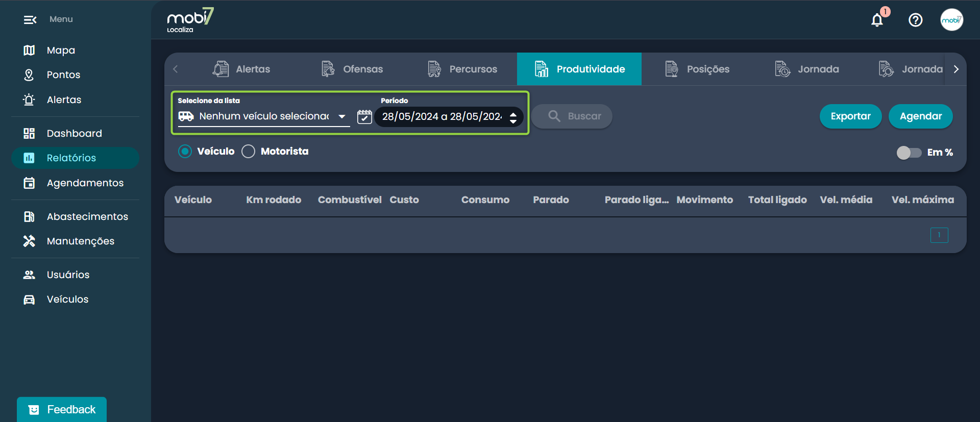
Task: Open Abastecimentos in the sidebar
Action: (x=87, y=216)
